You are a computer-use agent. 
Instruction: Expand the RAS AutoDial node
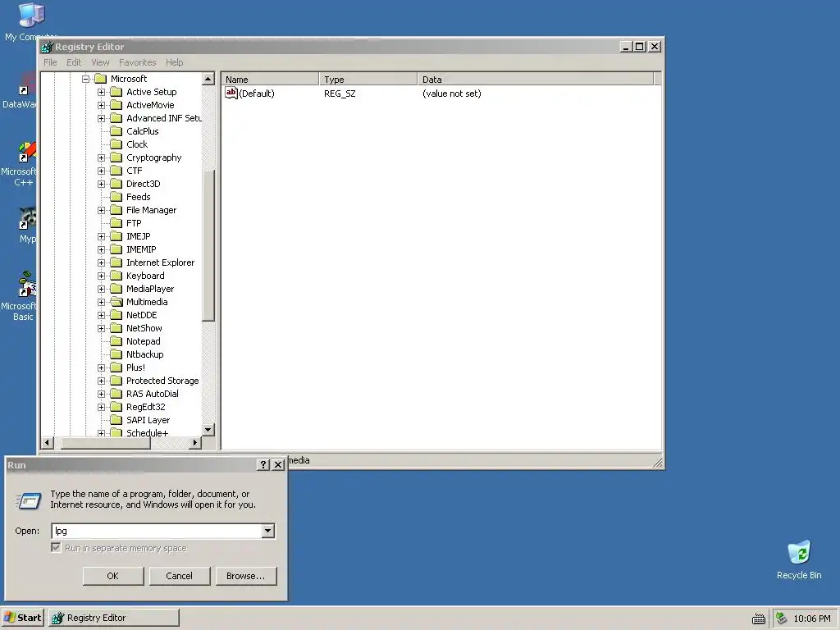click(101, 395)
